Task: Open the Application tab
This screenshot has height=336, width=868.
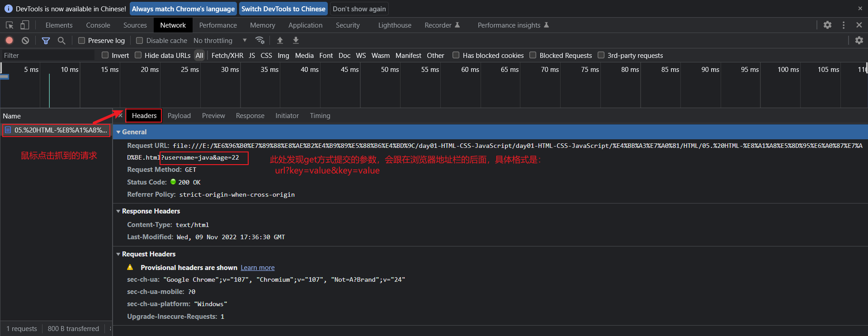Action: [x=306, y=25]
